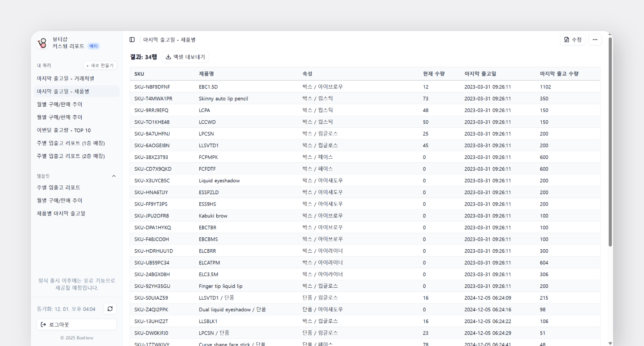Collapse the 템플릿 section chevron

tap(114, 176)
